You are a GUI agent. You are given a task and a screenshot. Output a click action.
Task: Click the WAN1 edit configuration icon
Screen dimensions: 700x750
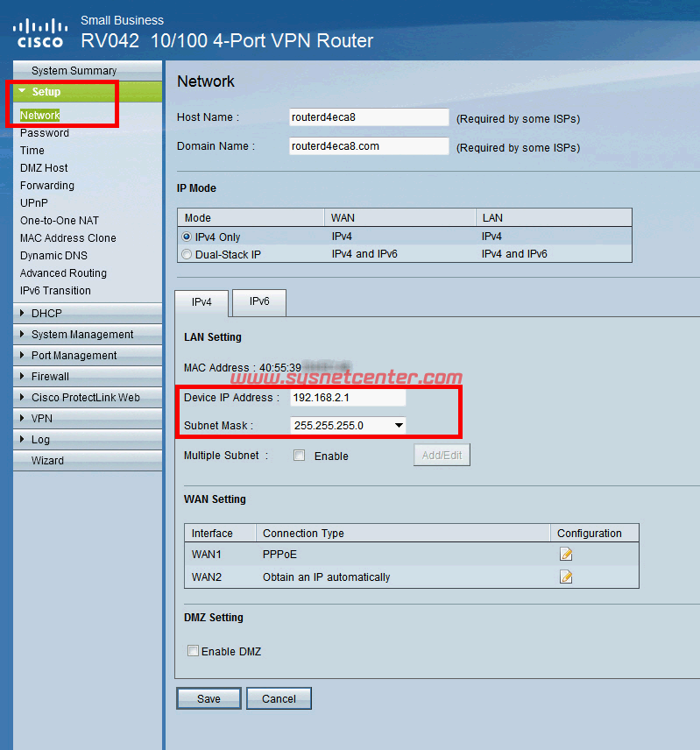point(566,554)
